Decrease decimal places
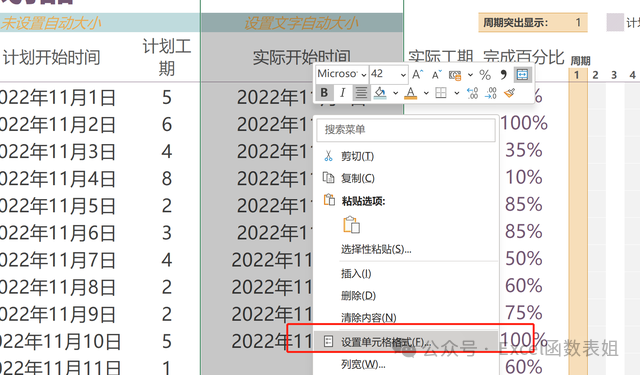The width and height of the screenshot is (640, 375). click(490, 93)
